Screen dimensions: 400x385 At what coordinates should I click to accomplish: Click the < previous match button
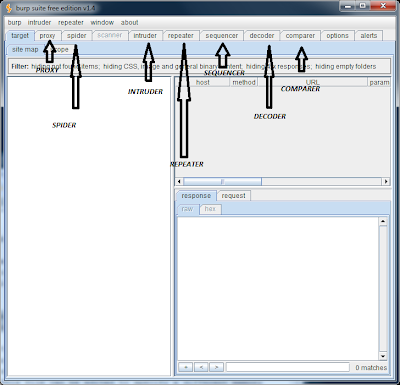pos(201,367)
